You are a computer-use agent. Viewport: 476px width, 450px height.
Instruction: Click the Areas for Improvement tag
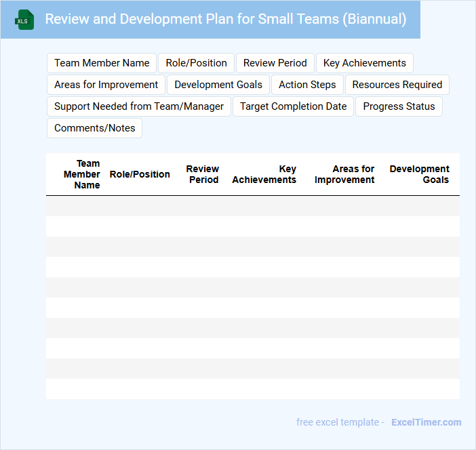[x=106, y=85]
